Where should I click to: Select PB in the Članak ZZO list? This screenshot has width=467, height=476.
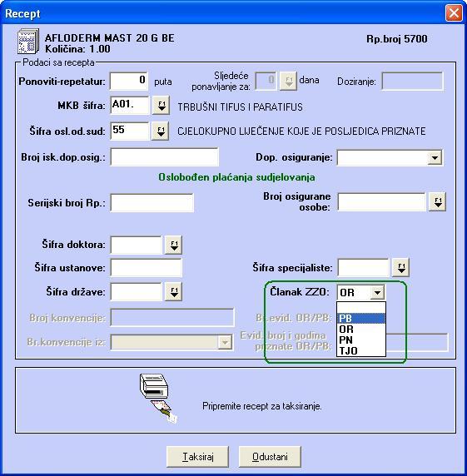coord(361,319)
